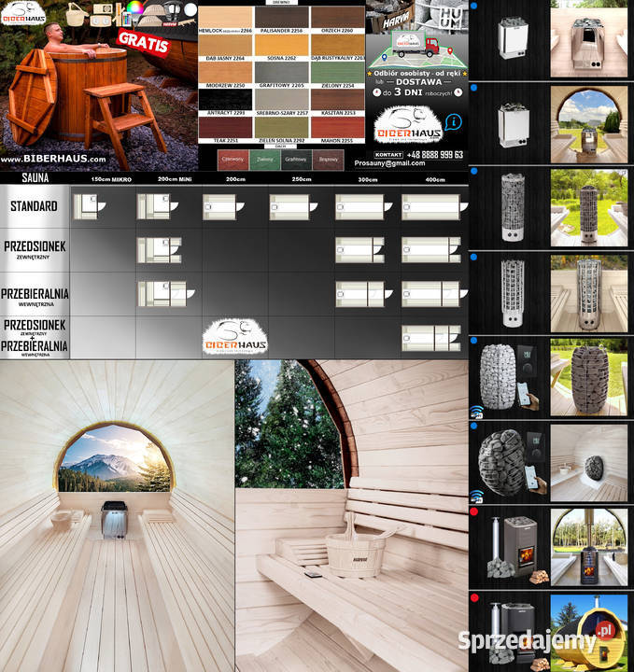Click the red delivery truck icon
This screenshot has width=634, height=672.
coord(417,47)
